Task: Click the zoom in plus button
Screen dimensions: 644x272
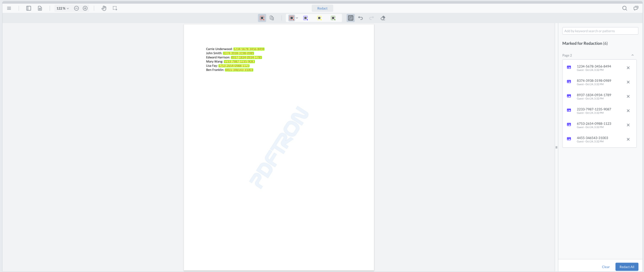Action: click(x=85, y=8)
